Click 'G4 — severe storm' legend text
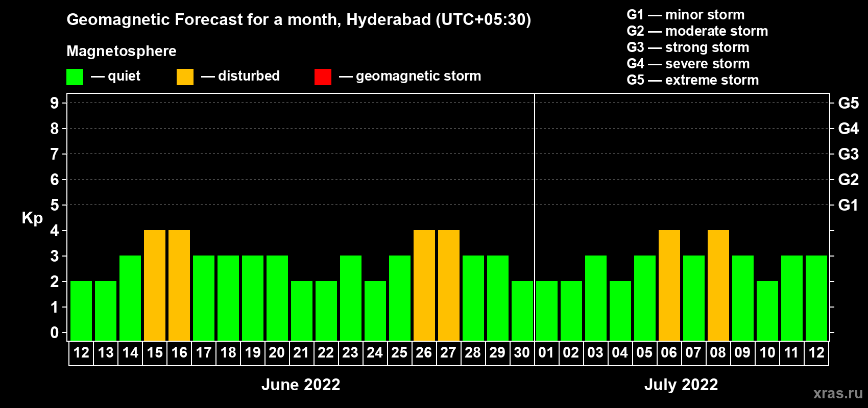Screen dimensions: 868x408 point(688,64)
